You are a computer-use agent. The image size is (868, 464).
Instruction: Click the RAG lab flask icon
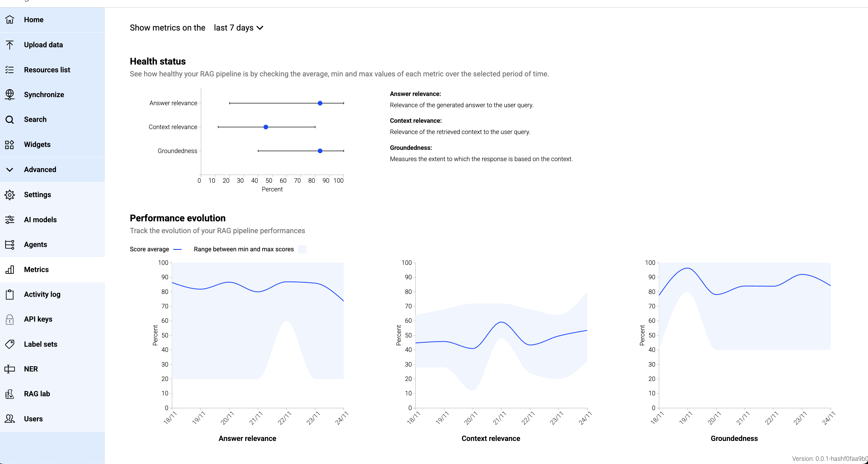[10, 394]
